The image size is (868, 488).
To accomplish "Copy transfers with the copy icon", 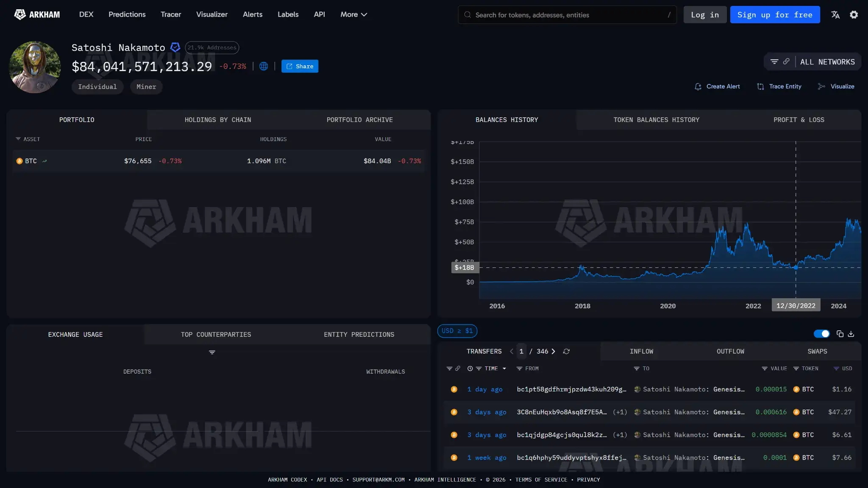I will (x=840, y=334).
